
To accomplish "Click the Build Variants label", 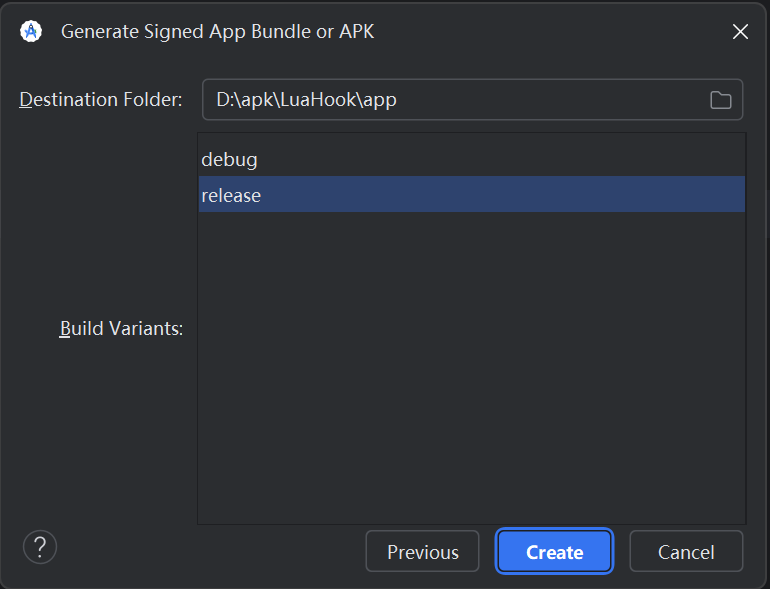I will click(x=121, y=329).
